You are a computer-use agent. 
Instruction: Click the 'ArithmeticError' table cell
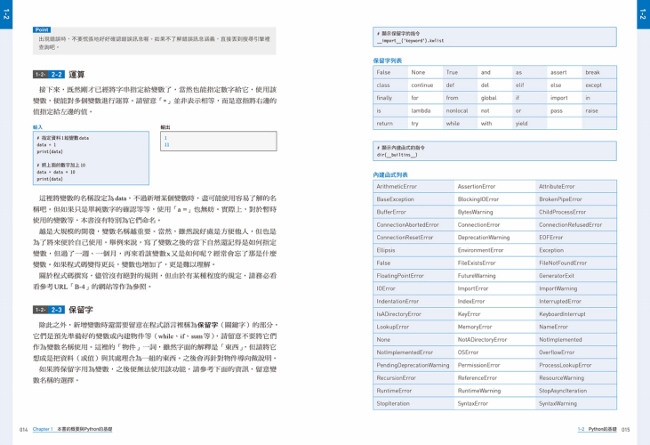click(413, 187)
